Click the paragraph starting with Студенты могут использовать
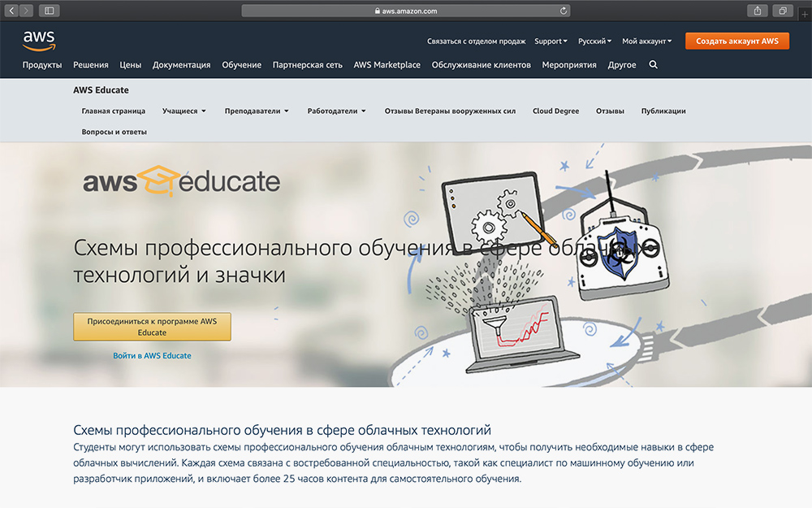Image resolution: width=812 pixels, height=508 pixels. coord(394,462)
